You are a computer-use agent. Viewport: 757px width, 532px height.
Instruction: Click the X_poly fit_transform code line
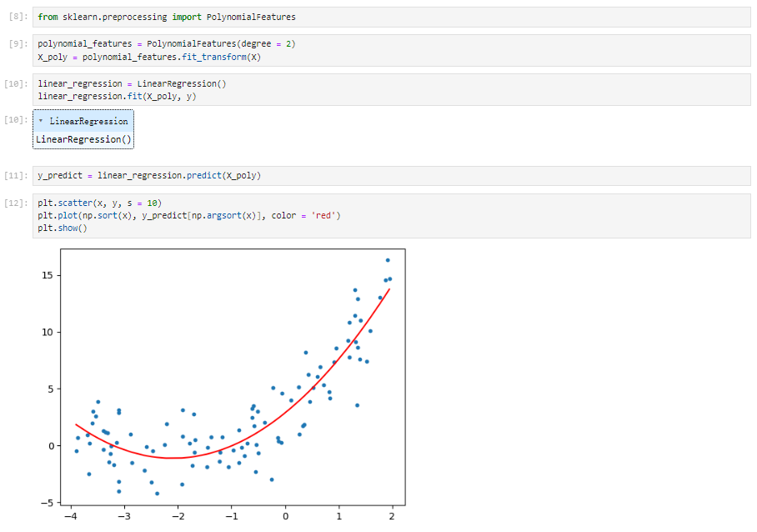(x=149, y=57)
